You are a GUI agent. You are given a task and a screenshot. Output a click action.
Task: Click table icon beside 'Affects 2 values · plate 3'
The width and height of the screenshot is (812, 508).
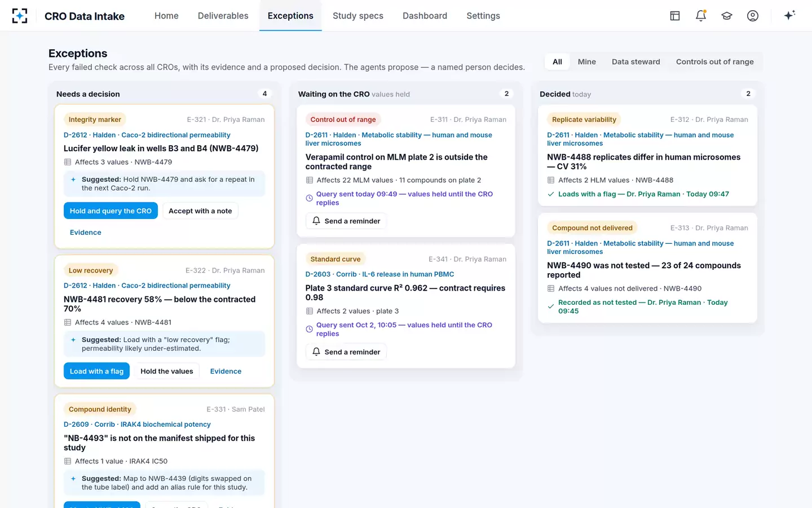pos(309,311)
